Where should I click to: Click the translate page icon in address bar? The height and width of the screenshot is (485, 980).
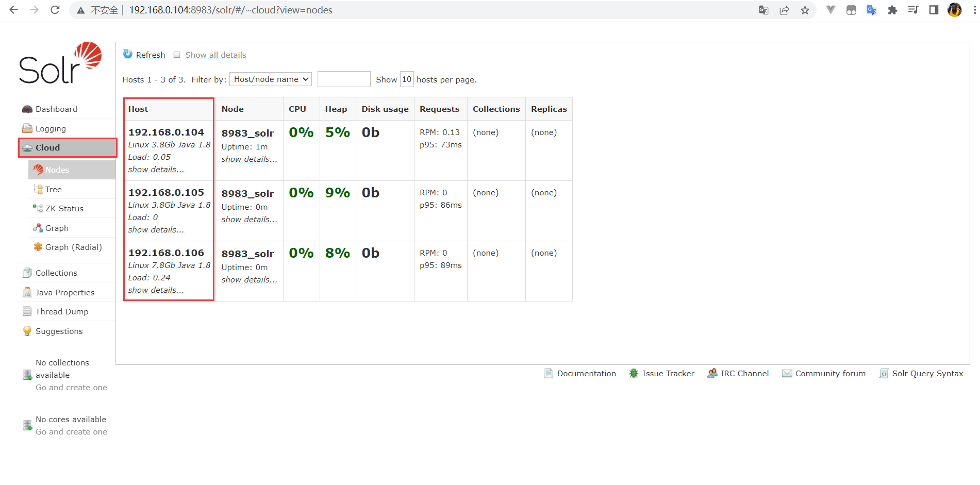point(763,10)
